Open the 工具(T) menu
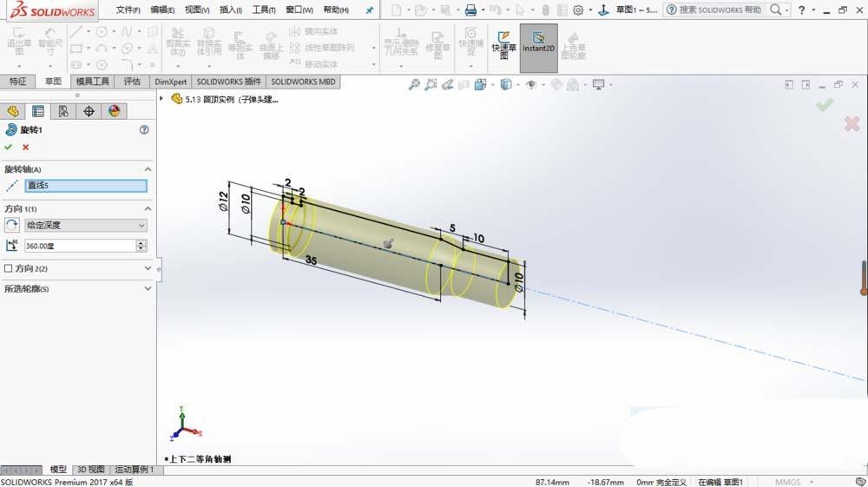Image resolution: width=868 pixels, height=487 pixels. pos(264,10)
